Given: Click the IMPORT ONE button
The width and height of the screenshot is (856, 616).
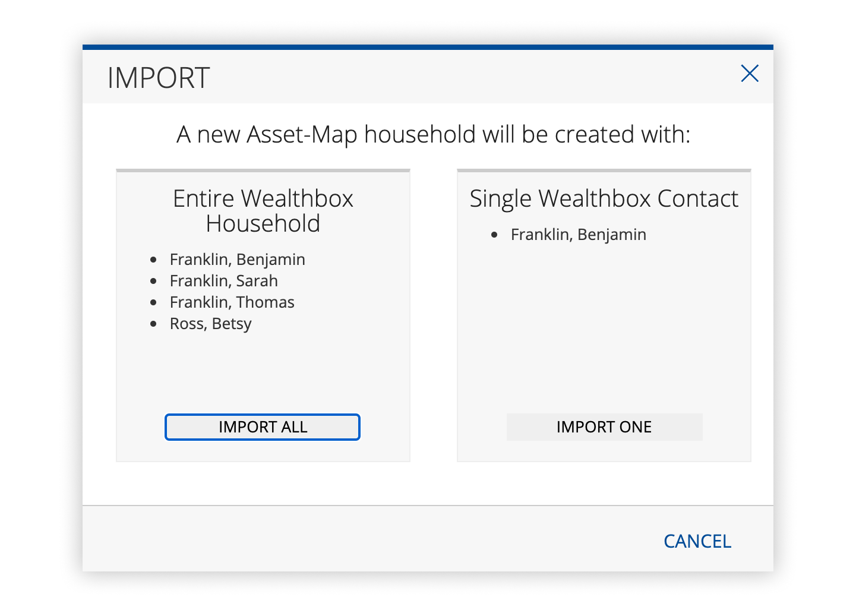Looking at the screenshot, I should pyautogui.click(x=604, y=427).
